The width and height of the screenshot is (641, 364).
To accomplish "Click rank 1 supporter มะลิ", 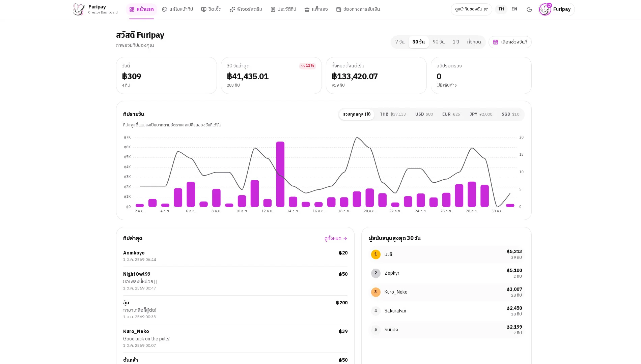I will click(x=446, y=254).
